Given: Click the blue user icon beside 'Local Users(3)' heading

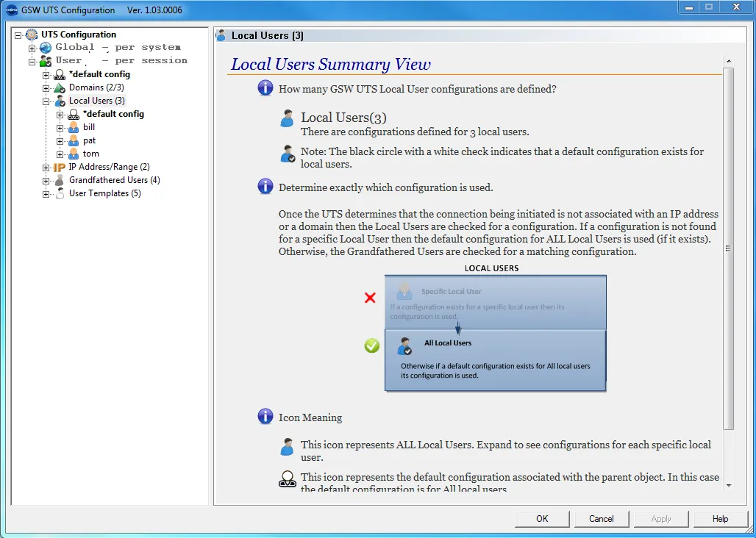Looking at the screenshot, I should tap(287, 118).
